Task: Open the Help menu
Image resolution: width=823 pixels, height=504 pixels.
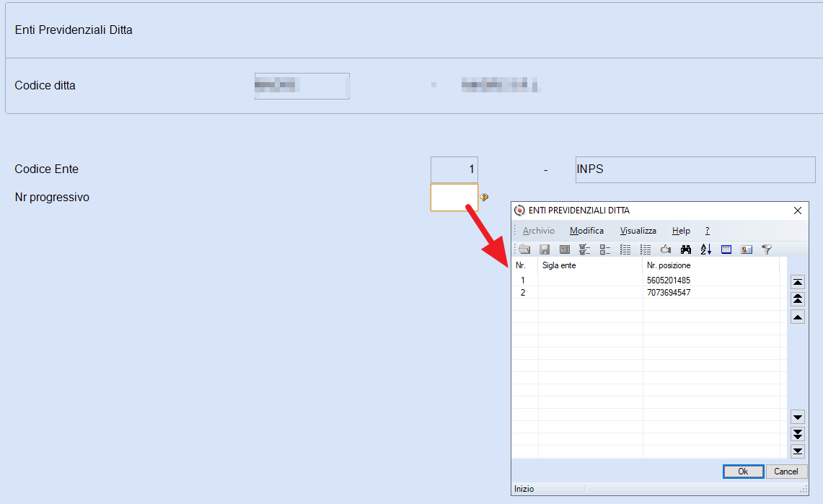Action: coord(682,231)
